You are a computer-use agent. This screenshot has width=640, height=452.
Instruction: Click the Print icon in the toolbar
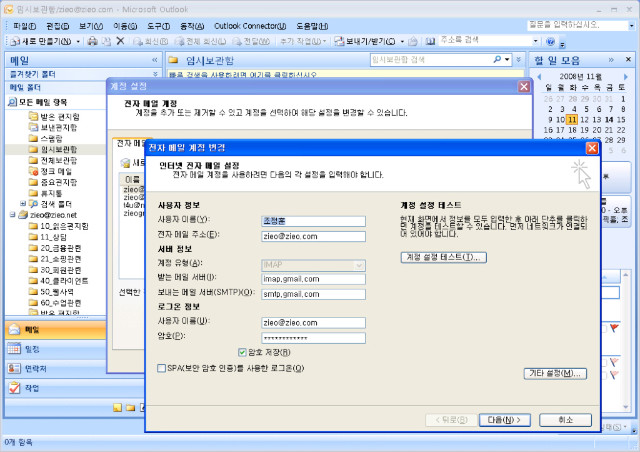coord(93,41)
